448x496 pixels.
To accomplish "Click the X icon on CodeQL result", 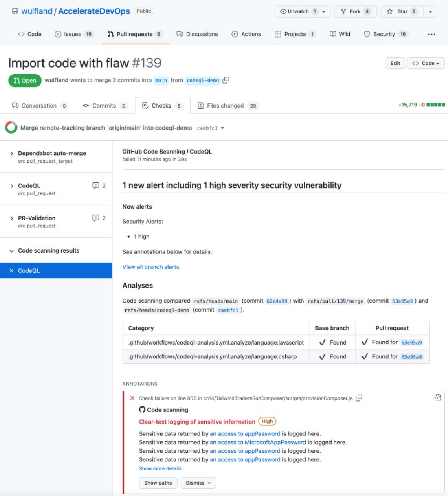I will 11,270.
